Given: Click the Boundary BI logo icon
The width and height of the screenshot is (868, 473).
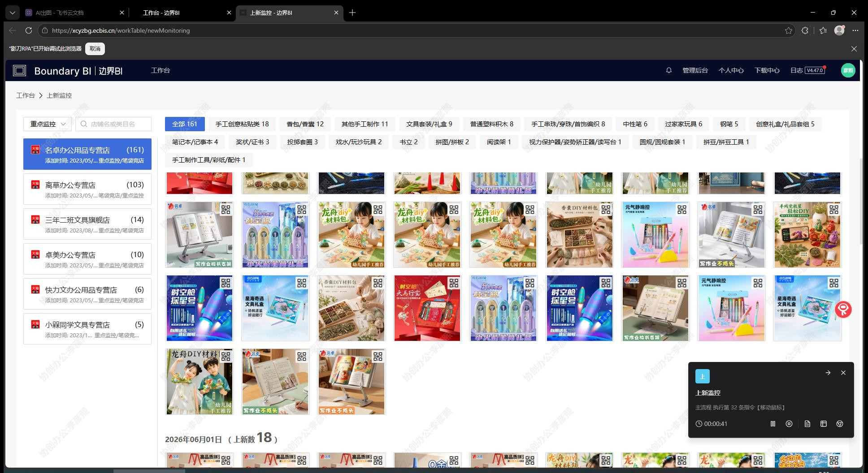Looking at the screenshot, I should click(x=20, y=70).
